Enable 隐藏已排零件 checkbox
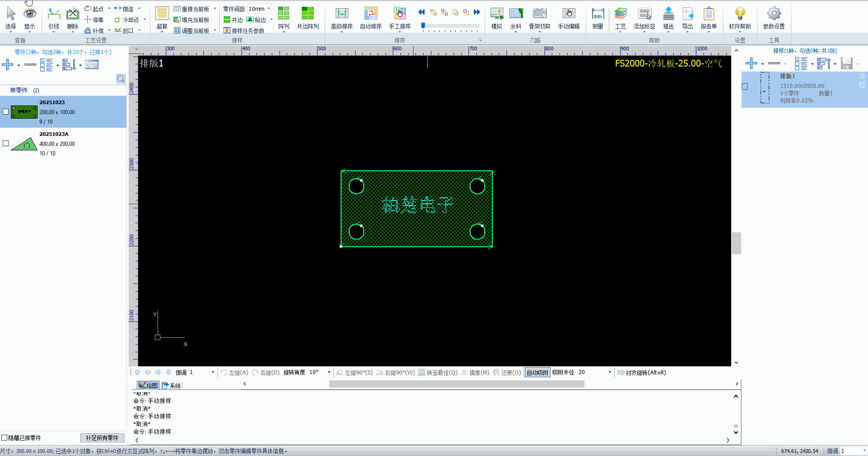This screenshot has width=868, height=456. [5, 438]
